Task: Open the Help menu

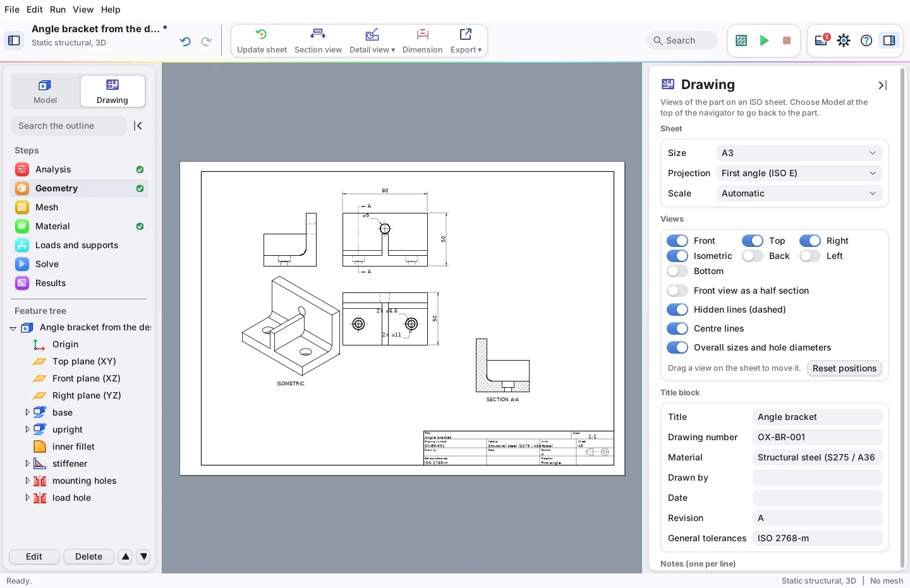Action: click(111, 9)
